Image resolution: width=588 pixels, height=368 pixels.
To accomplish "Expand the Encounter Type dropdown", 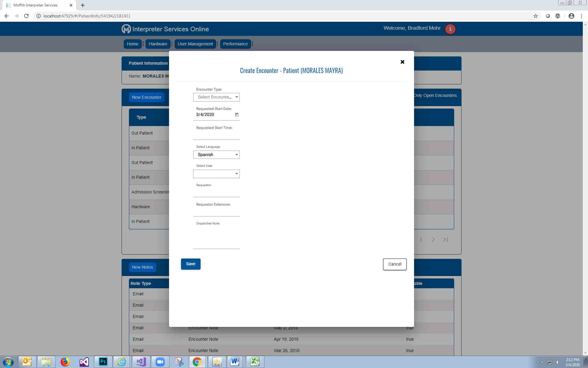I will [217, 97].
